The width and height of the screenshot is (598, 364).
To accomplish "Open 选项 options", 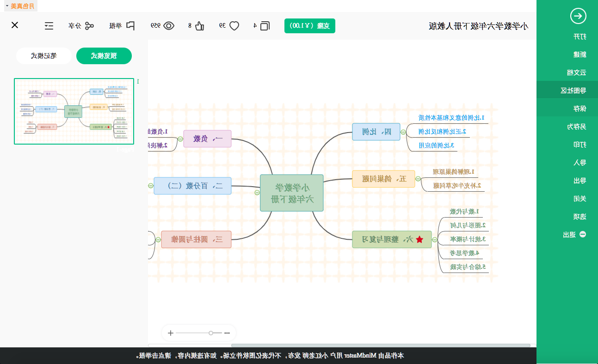I will [580, 217].
